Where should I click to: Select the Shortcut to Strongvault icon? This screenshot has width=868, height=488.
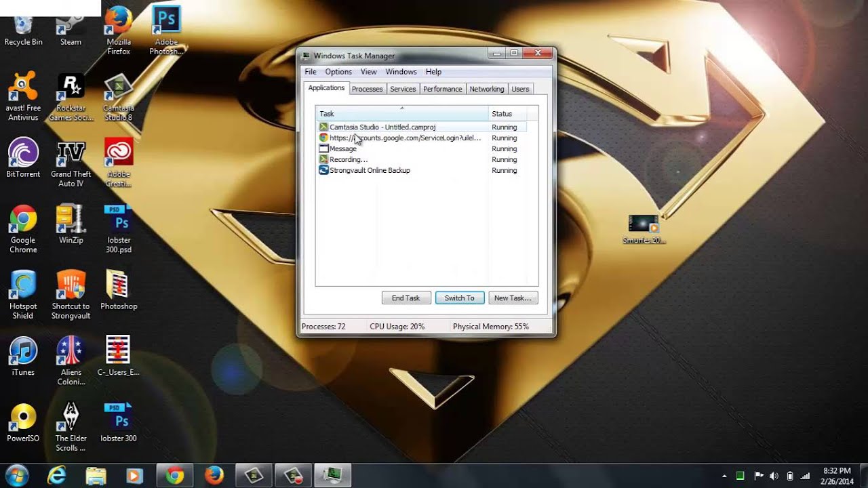[x=71, y=295]
